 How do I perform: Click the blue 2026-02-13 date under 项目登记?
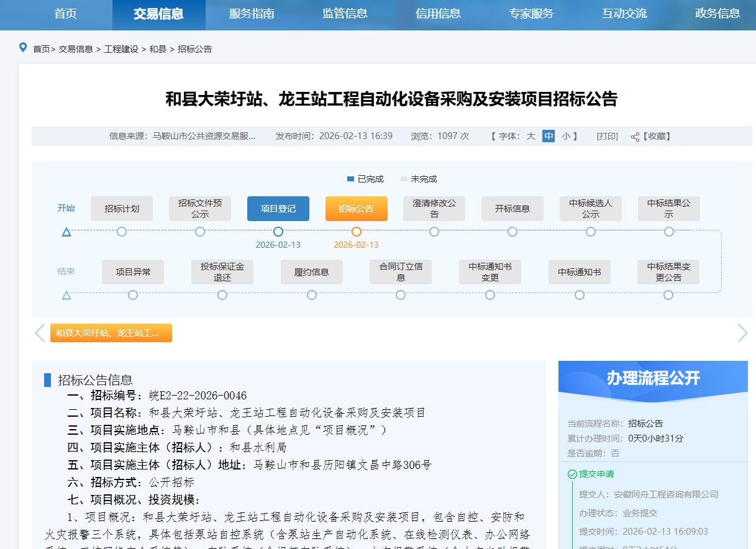[278, 245]
